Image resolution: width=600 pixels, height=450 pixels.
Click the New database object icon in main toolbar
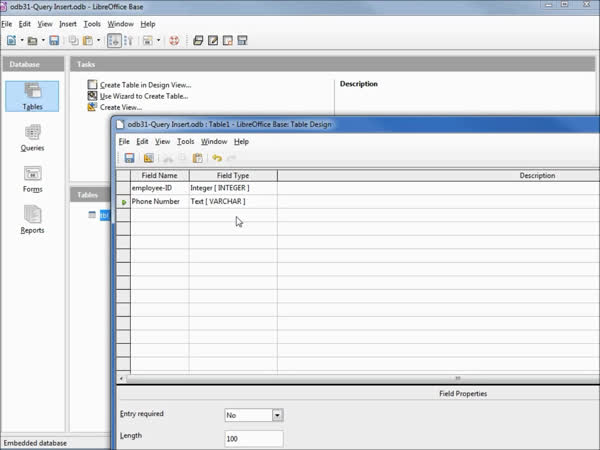tap(11, 40)
